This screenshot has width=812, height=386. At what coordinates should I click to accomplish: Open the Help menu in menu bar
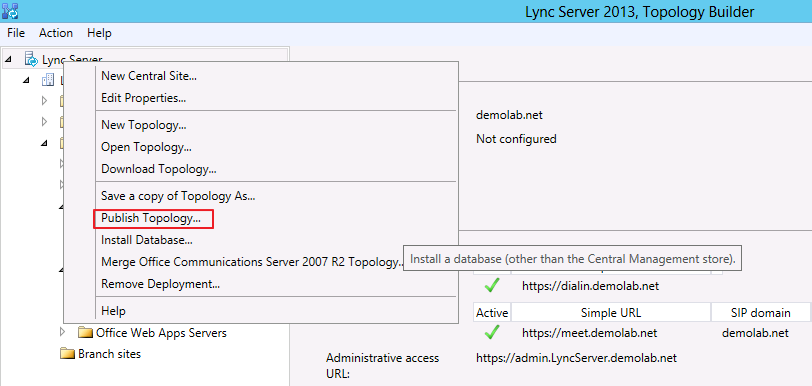point(99,33)
